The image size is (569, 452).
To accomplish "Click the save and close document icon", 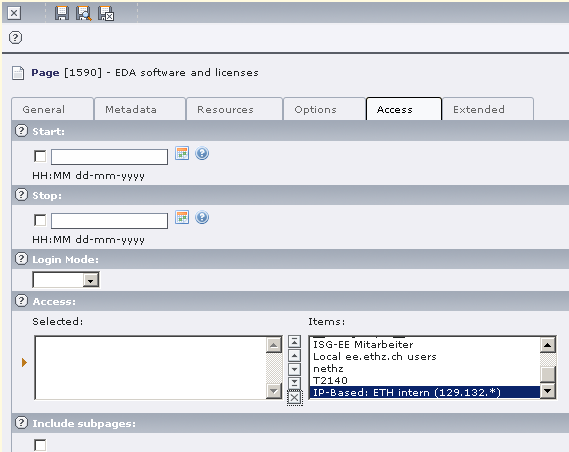I will (x=106, y=13).
